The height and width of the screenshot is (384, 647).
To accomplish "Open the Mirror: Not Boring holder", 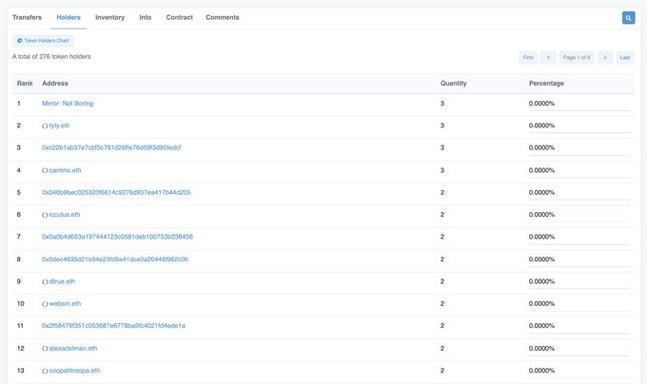I will pos(68,104).
